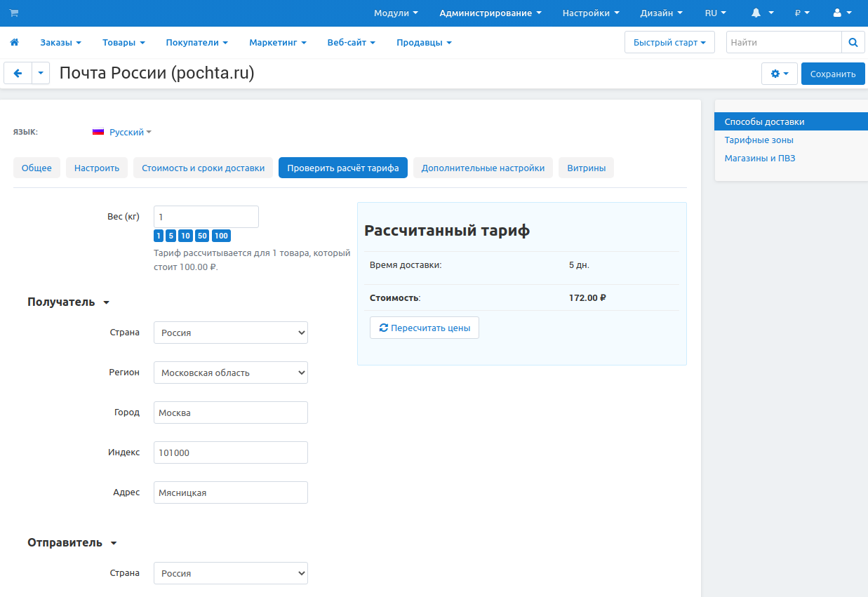Open the user account icon menu
Viewport: 868px width, 597px height.
tap(841, 13)
